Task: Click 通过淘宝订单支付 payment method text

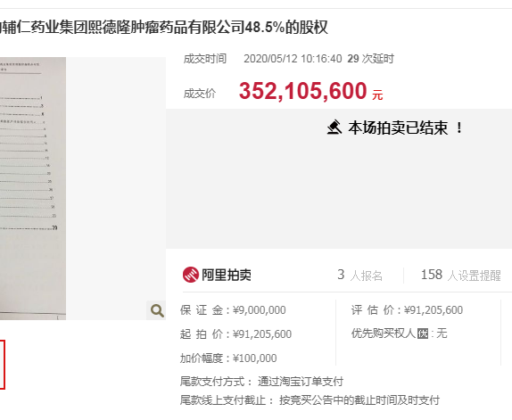Action: point(301,382)
